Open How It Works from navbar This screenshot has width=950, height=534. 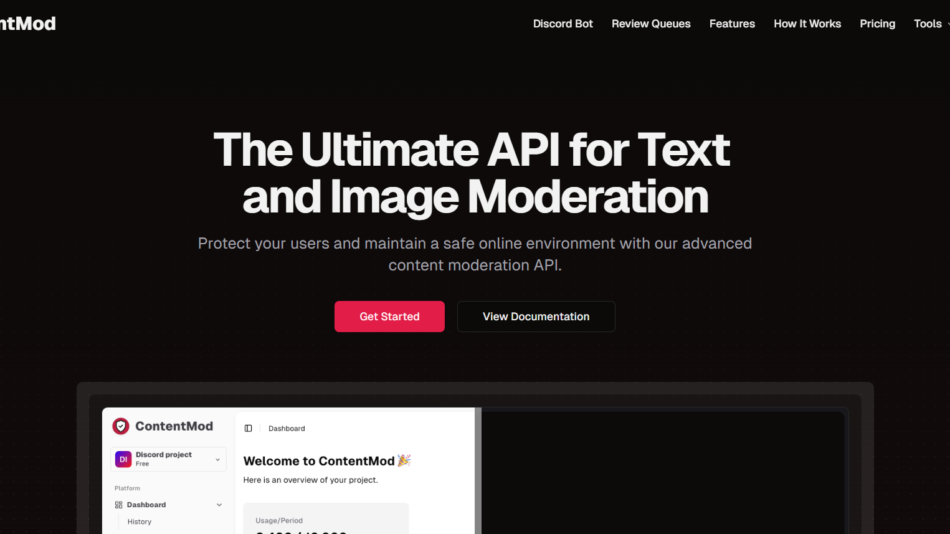tap(807, 24)
